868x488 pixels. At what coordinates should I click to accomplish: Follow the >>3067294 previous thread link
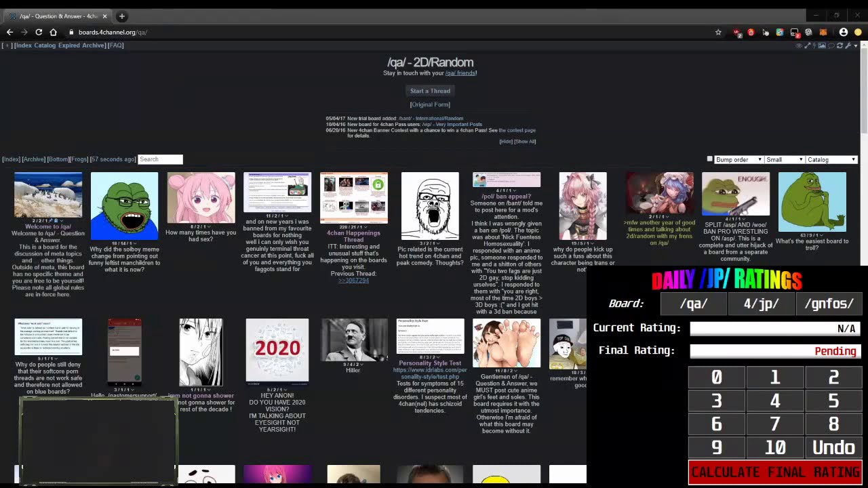click(x=353, y=281)
